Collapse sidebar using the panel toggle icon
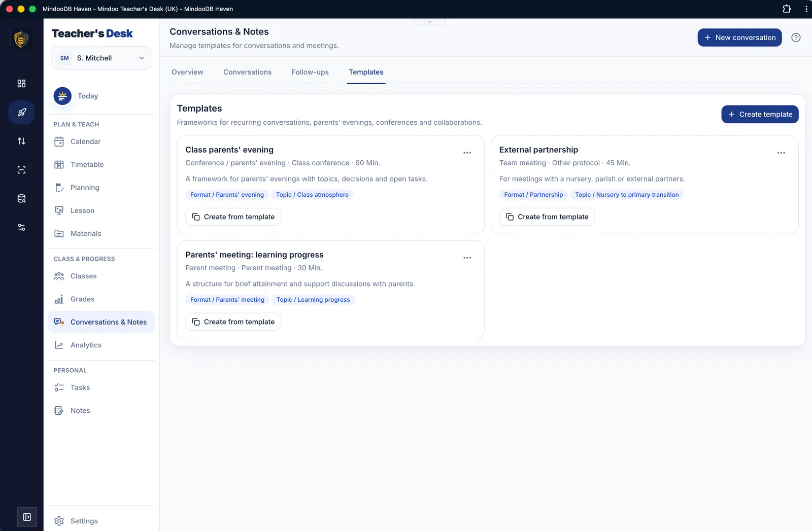This screenshot has width=812, height=531. (27, 517)
